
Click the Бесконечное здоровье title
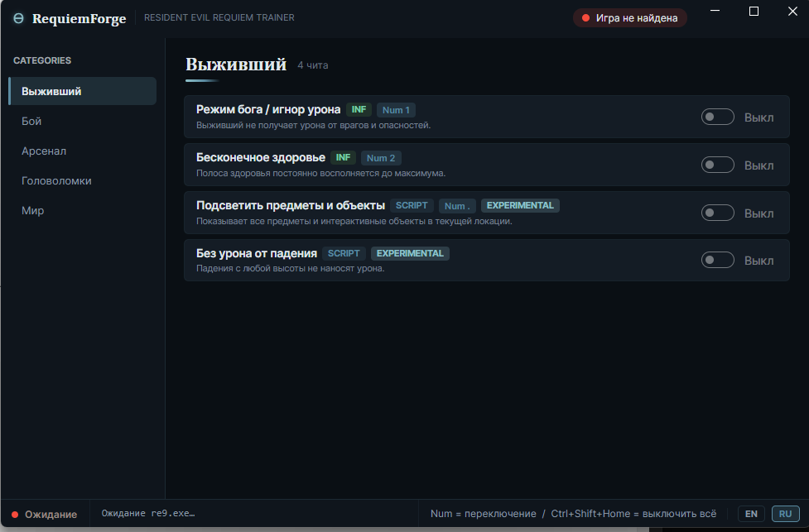coord(261,157)
